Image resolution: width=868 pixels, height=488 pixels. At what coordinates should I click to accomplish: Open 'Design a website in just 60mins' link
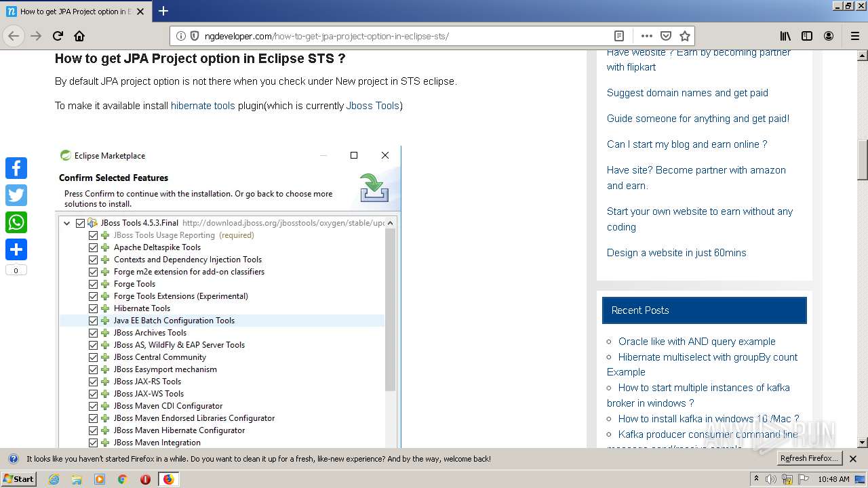point(676,253)
